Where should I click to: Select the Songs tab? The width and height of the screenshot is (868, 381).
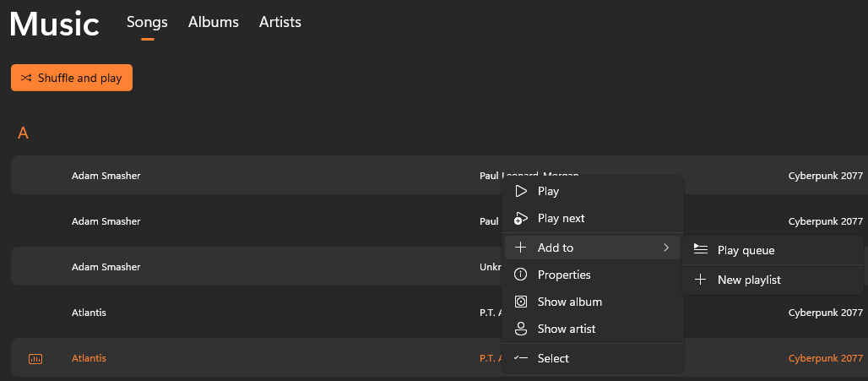pyautogui.click(x=147, y=22)
